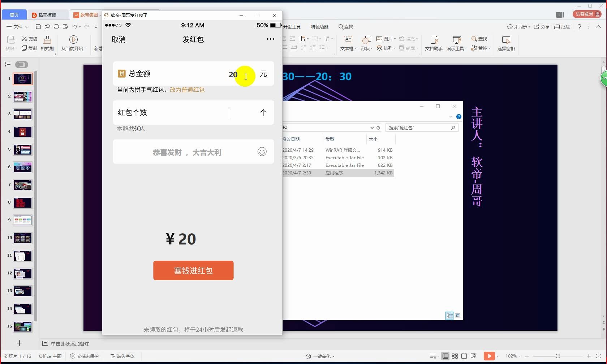Toggle slide sorter grid view
Viewport: 607px width, 364px height.
tap(455, 356)
